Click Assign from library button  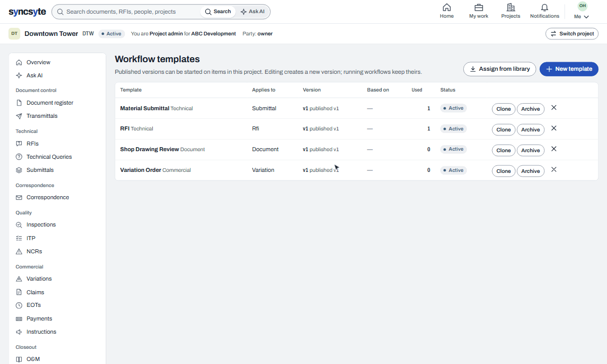tap(499, 69)
